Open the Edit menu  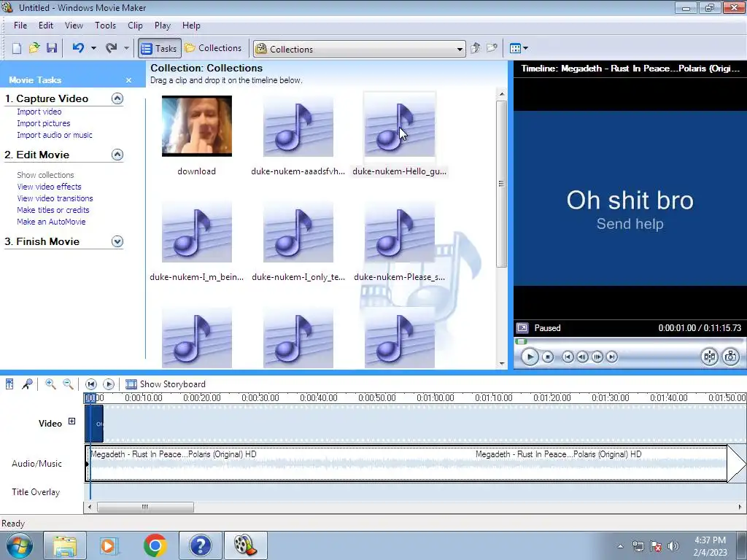pos(46,26)
